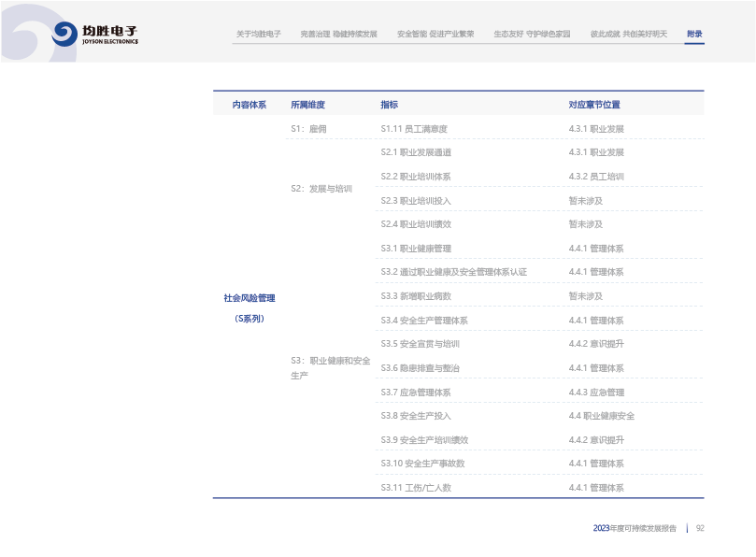
Task: Select the 社会风险管理 category label
Action: [x=250, y=298]
